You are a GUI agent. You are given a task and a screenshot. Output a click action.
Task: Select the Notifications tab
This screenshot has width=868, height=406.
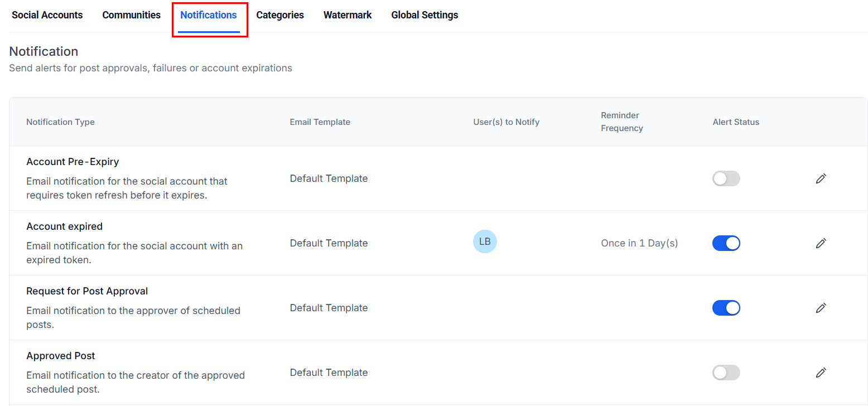[209, 15]
